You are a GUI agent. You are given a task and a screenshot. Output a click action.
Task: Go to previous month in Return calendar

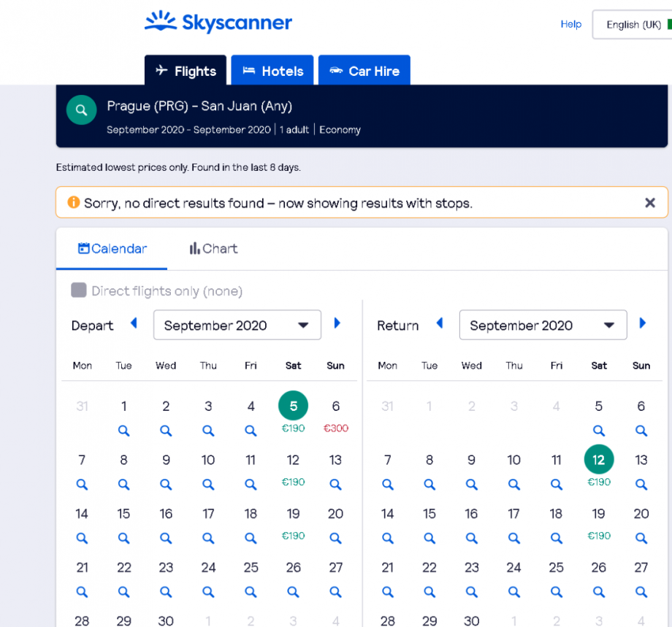coord(439,323)
